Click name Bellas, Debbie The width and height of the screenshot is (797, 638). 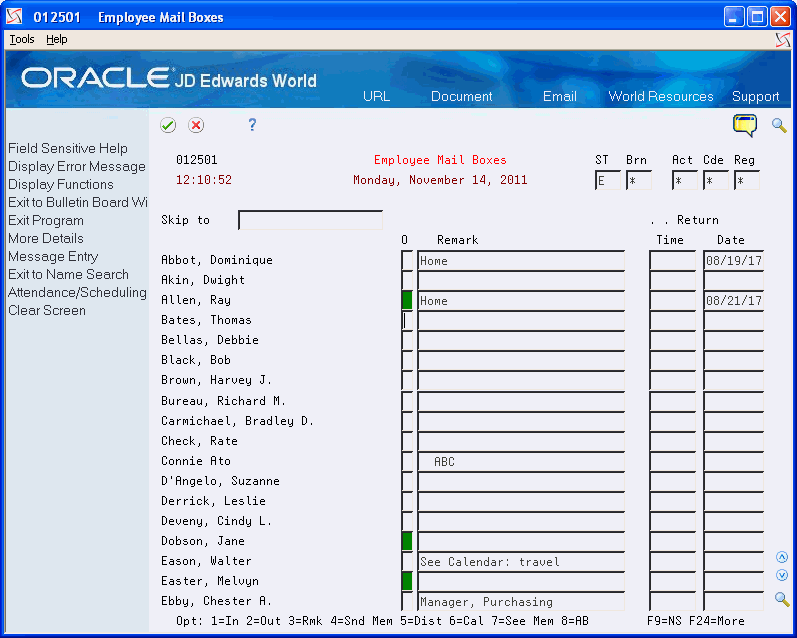coord(210,340)
